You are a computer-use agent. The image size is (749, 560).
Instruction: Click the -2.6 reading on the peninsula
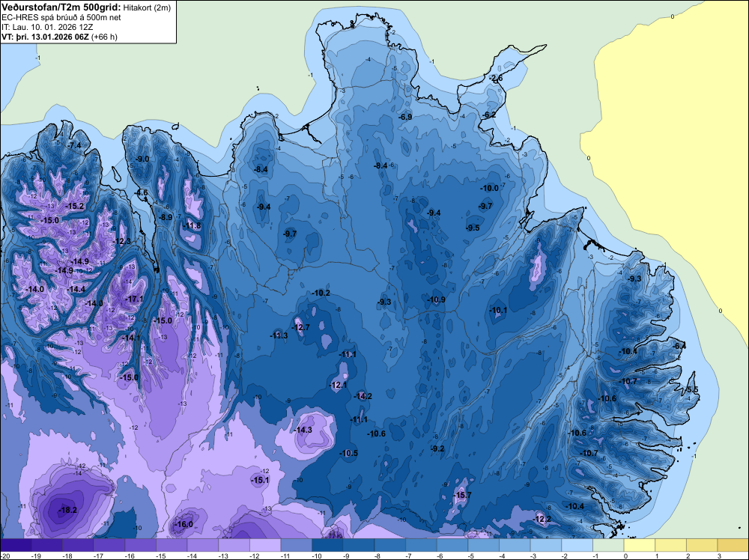(496, 79)
